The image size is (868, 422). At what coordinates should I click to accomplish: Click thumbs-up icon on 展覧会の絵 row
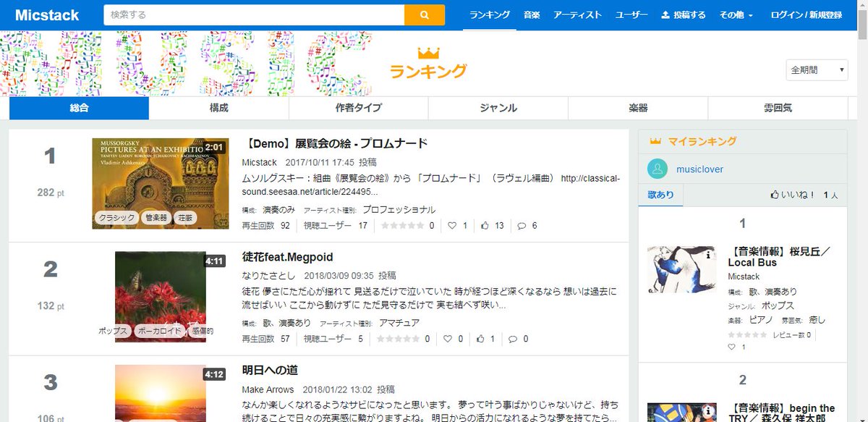tap(485, 226)
